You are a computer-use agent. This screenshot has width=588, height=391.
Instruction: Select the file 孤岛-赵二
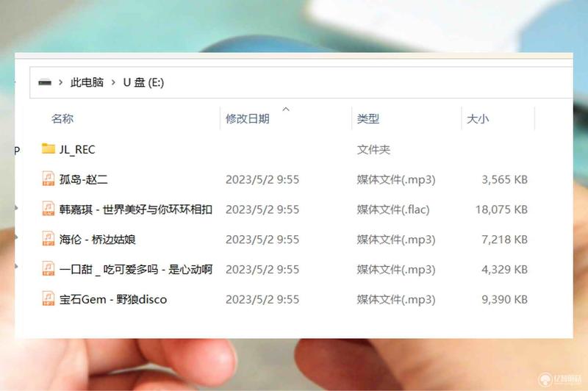[x=83, y=179]
